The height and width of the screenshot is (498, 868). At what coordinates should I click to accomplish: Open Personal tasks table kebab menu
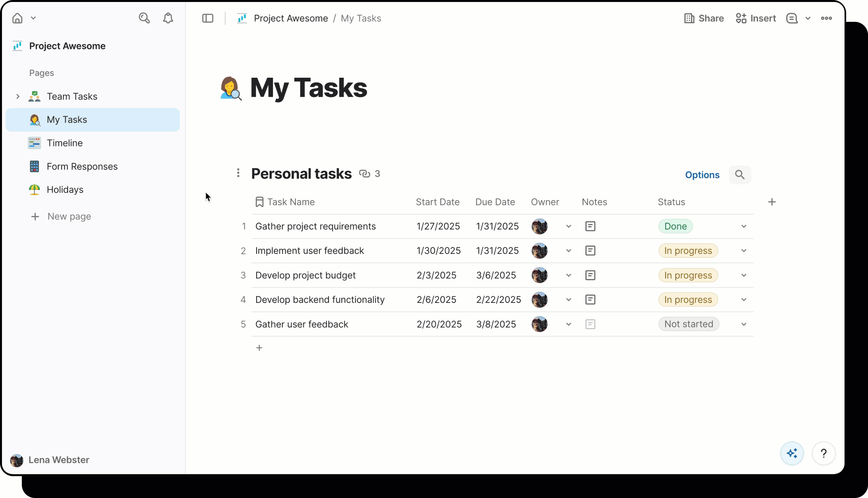click(x=238, y=173)
